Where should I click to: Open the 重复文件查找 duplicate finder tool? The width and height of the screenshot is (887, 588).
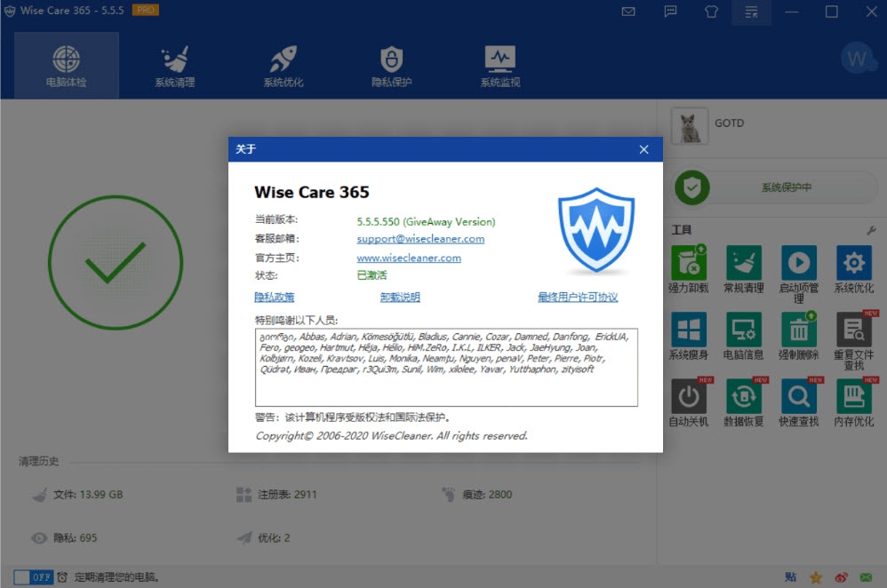click(x=853, y=341)
